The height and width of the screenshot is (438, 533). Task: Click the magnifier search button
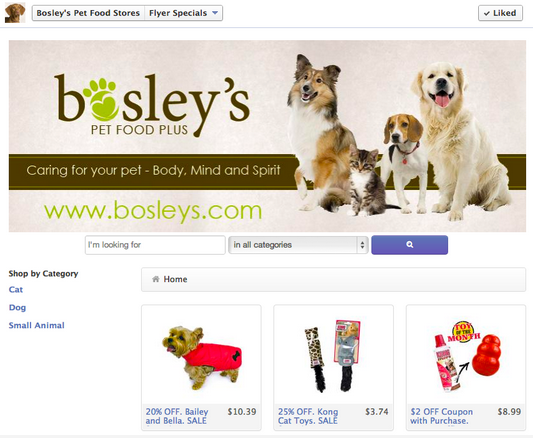(410, 245)
